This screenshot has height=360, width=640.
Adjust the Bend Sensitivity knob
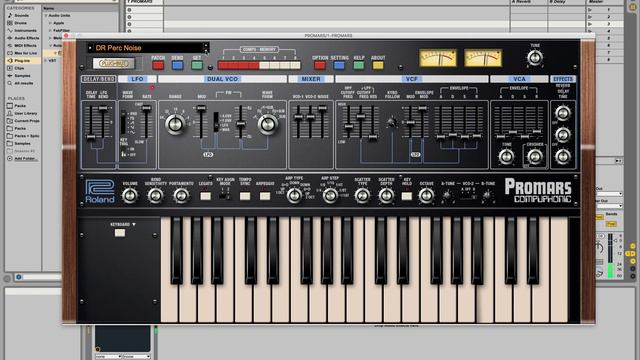point(155,196)
